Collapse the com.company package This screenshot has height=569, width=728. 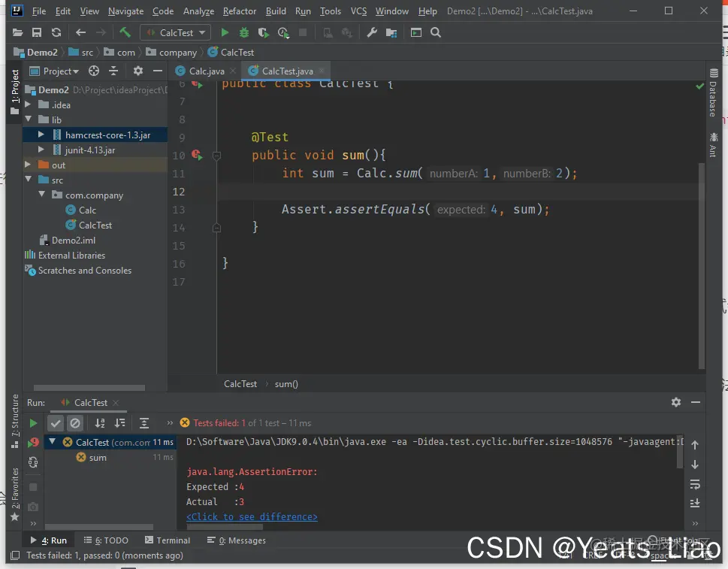click(x=42, y=194)
